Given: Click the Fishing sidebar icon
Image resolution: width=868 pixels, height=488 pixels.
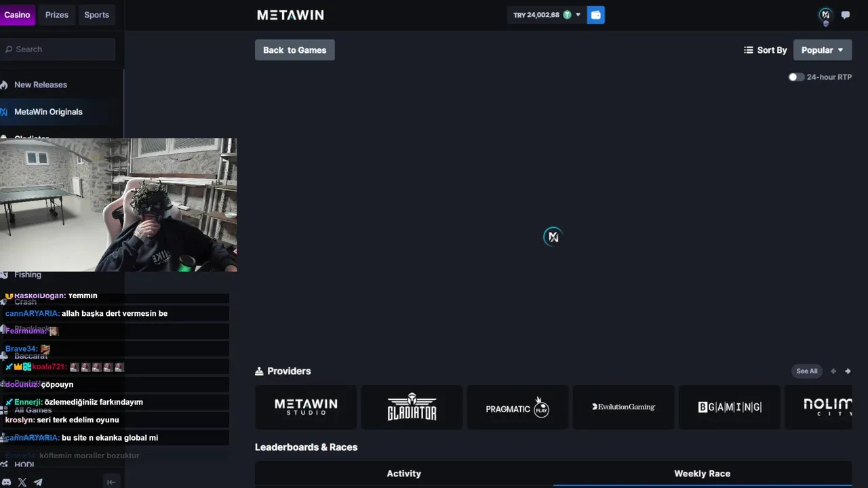Looking at the screenshot, I should [4, 274].
